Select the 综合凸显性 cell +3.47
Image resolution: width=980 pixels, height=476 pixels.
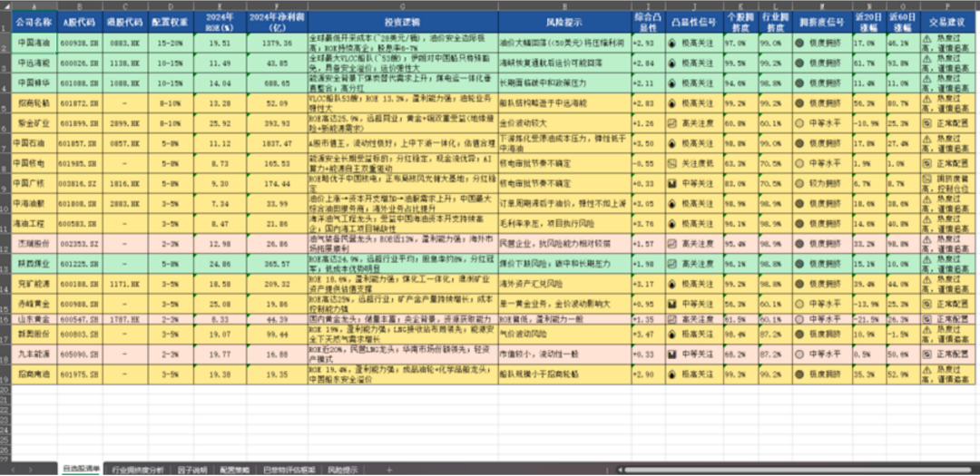[648, 335]
